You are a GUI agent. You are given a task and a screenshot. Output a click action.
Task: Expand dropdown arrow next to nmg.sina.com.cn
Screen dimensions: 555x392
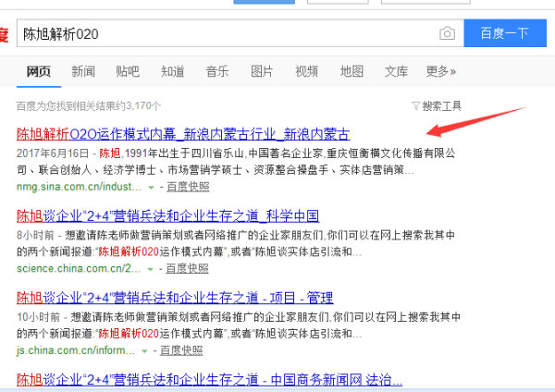151,187
